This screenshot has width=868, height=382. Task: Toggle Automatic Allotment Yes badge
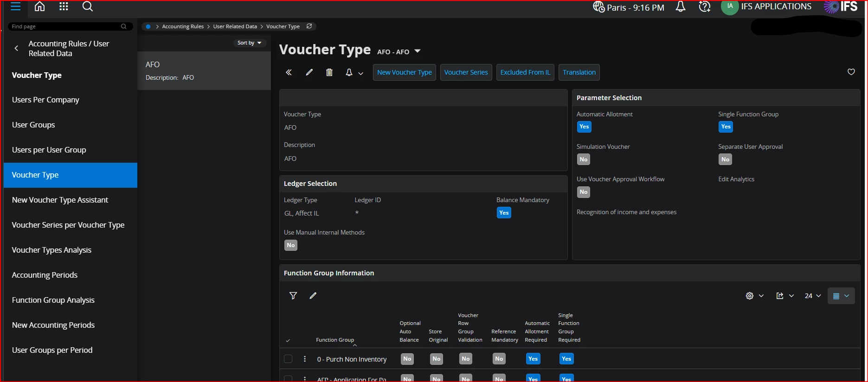point(584,127)
